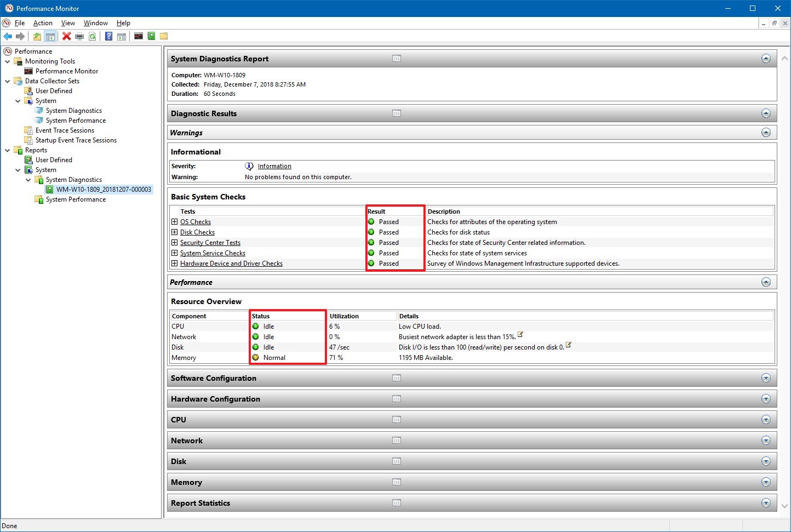The width and height of the screenshot is (791, 532).
Task: Open the Action menu
Action: click(43, 23)
